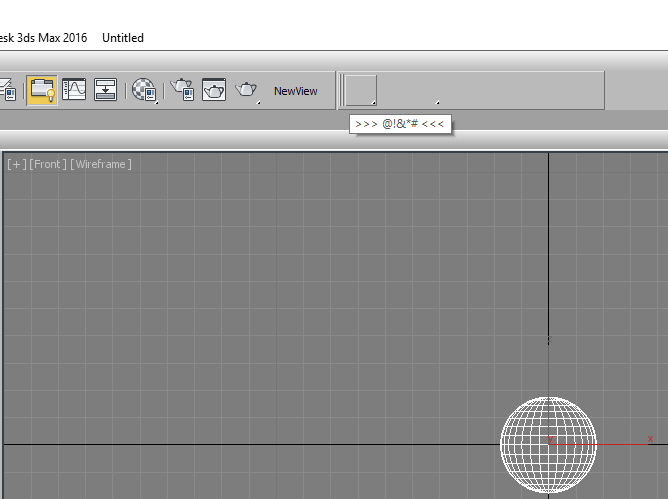This screenshot has width=668, height=499.
Task: Open the Material Editor sphere icon
Action: pyautogui.click(x=144, y=90)
